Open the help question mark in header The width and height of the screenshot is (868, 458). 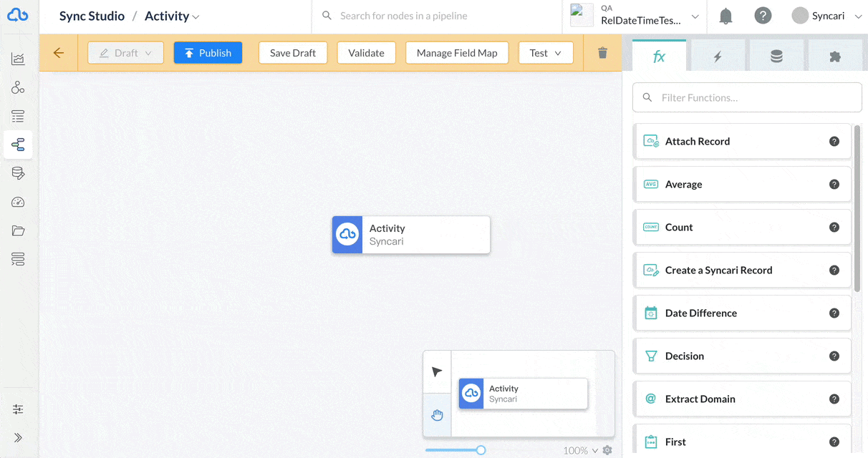point(763,16)
